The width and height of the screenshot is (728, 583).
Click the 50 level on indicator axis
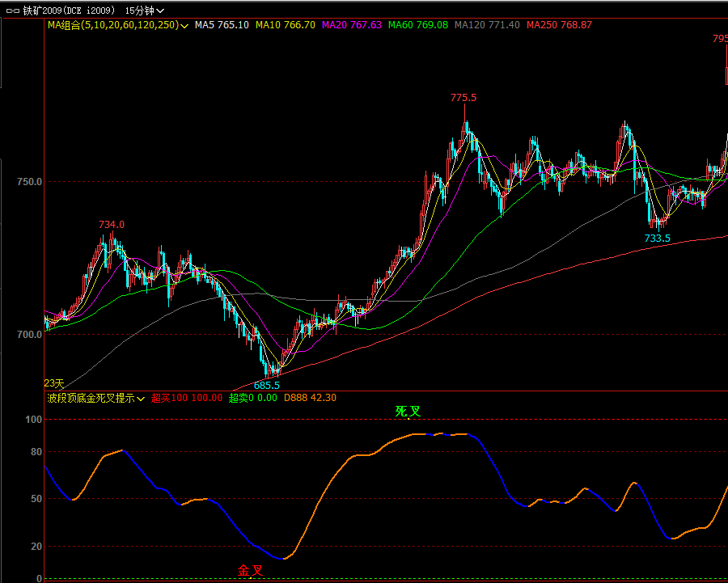[x=36, y=499]
